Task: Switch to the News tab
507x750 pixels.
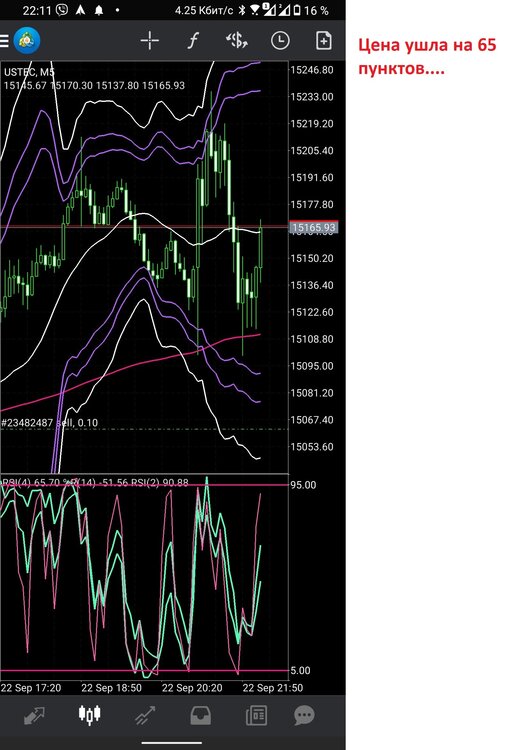Action: tap(256, 716)
